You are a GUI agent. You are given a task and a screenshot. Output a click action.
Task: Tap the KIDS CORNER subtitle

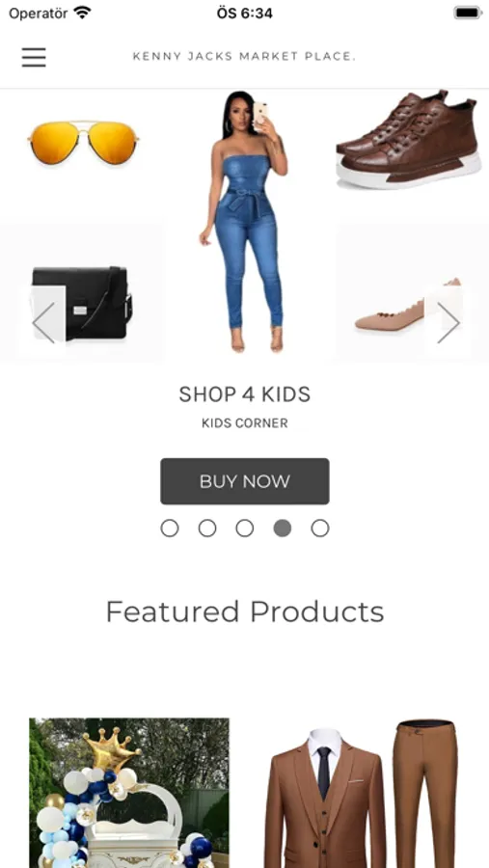coord(245,423)
